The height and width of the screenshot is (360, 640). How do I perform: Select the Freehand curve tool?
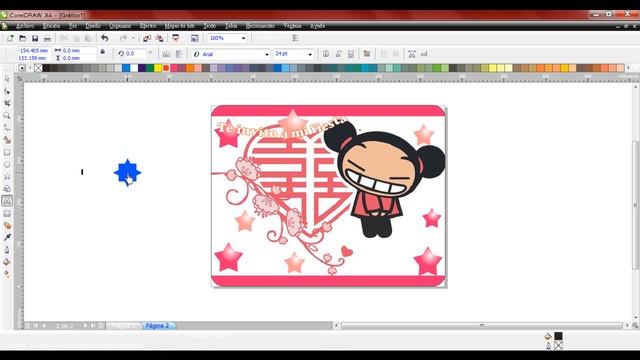(7, 128)
